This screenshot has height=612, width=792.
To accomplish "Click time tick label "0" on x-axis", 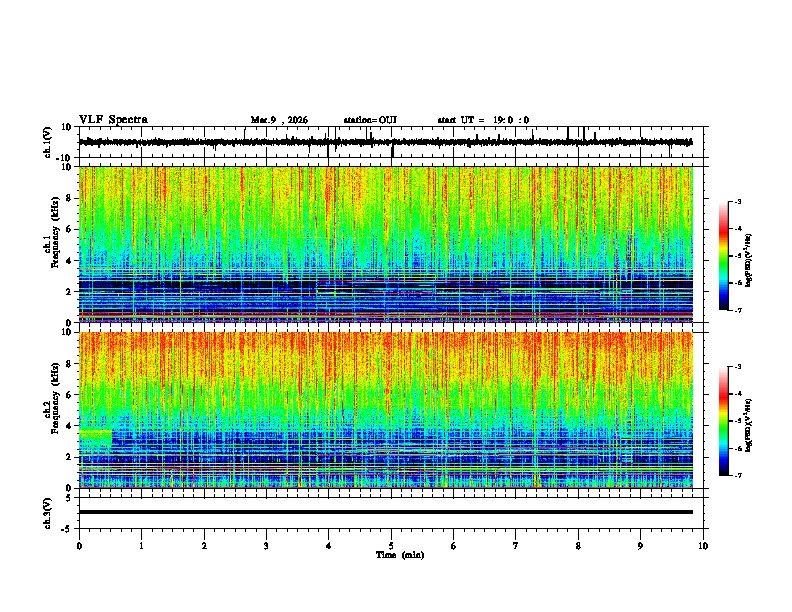I will [79, 546].
